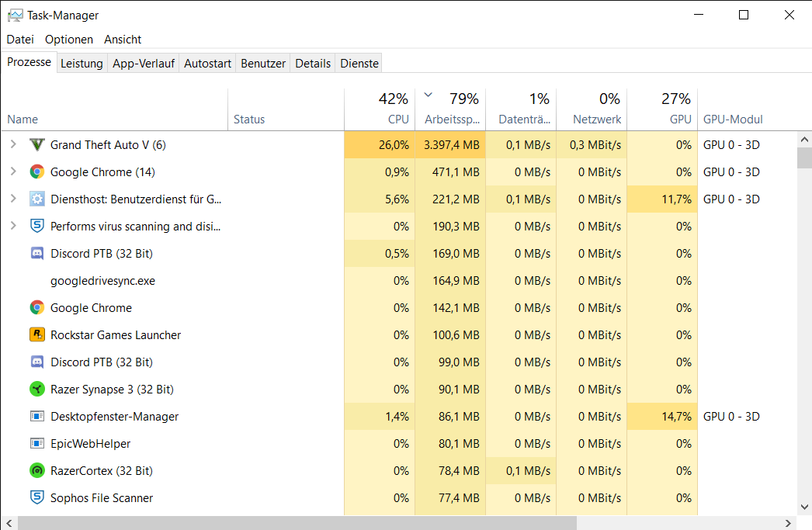Click the Google Chrome process icon
Image resolution: width=812 pixels, height=530 pixels.
37,171
